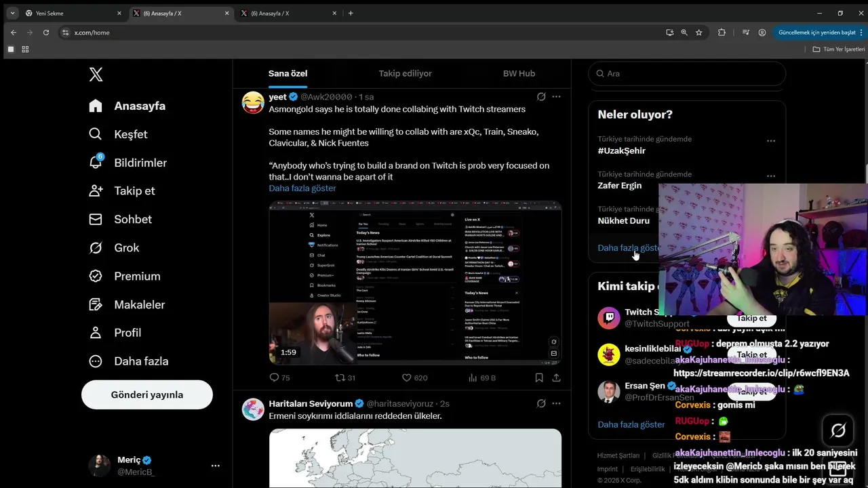Open the Yeni Sekme browser tab
Viewport: 868px width, 488px height.
[x=75, y=13]
